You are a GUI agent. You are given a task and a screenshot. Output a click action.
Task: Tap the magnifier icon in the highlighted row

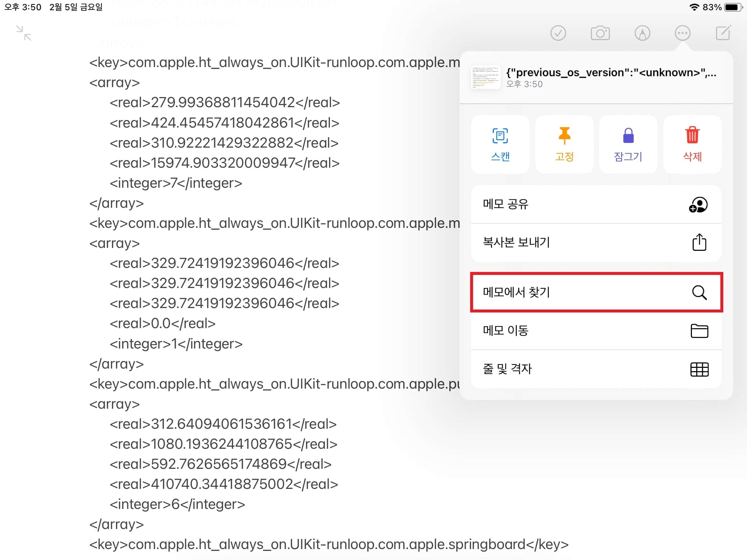point(699,292)
